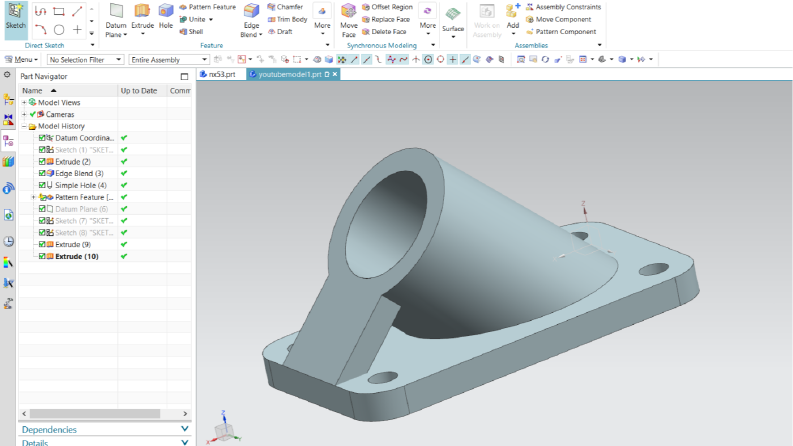
Task: Click the Edge Blend icon
Action: pyautogui.click(x=251, y=11)
